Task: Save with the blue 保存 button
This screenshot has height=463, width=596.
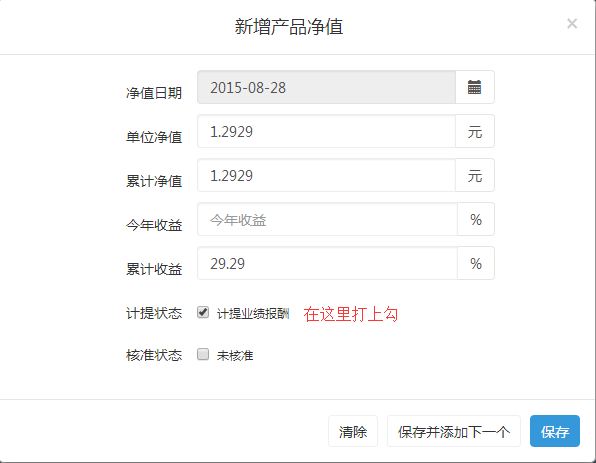Action: [x=555, y=431]
